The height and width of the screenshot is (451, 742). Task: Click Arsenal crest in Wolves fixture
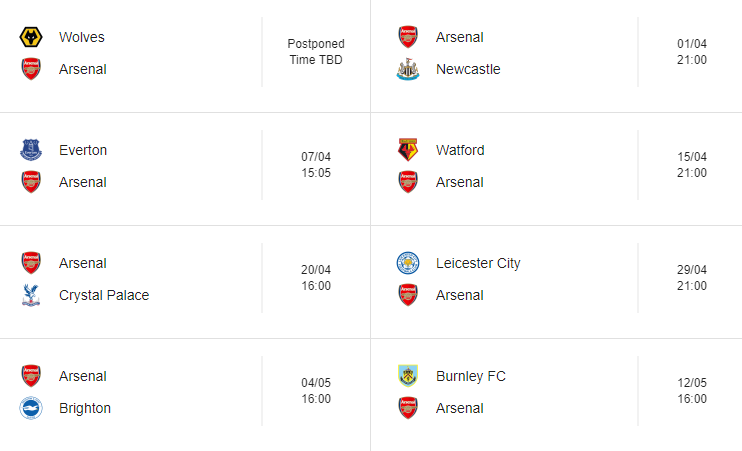[x=31, y=70]
